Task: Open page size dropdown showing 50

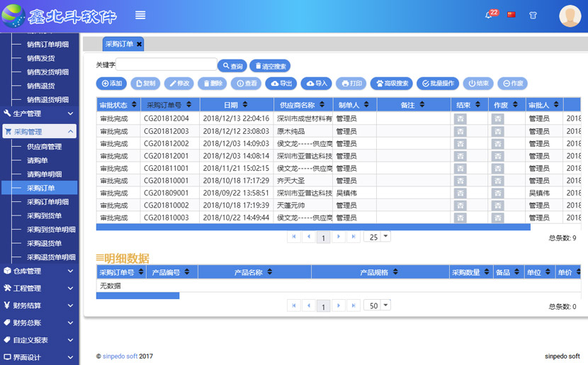Action: [378, 305]
